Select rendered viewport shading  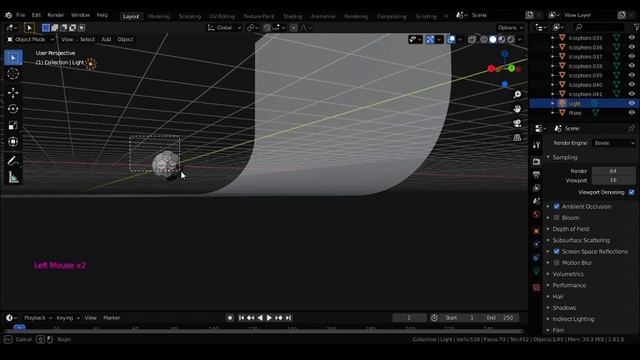click(x=511, y=40)
